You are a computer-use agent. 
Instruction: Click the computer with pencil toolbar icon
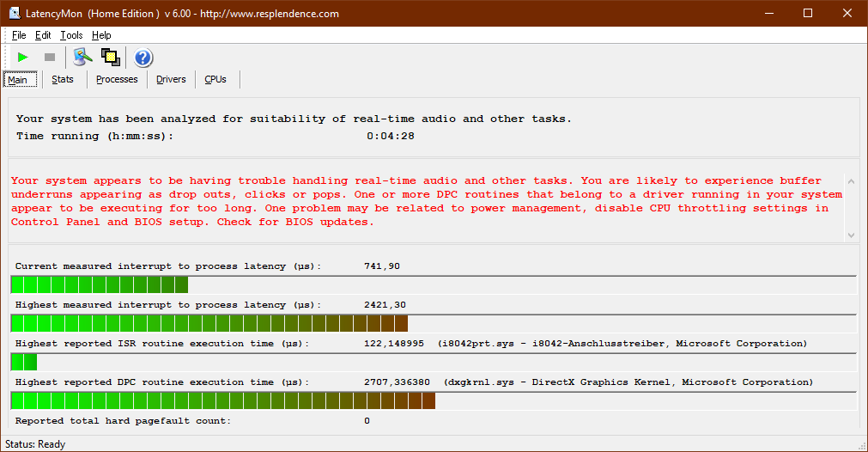click(x=82, y=58)
